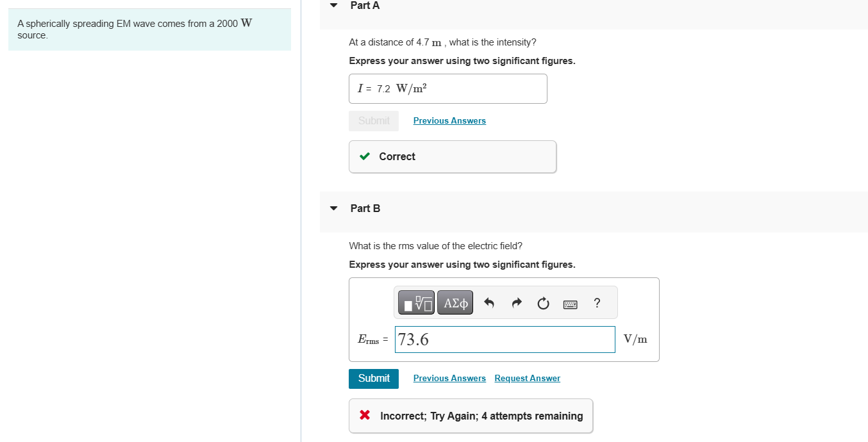Open Previous Answers for Part B
The height and width of the screenshot is (442, 868).
pos(449,379)
